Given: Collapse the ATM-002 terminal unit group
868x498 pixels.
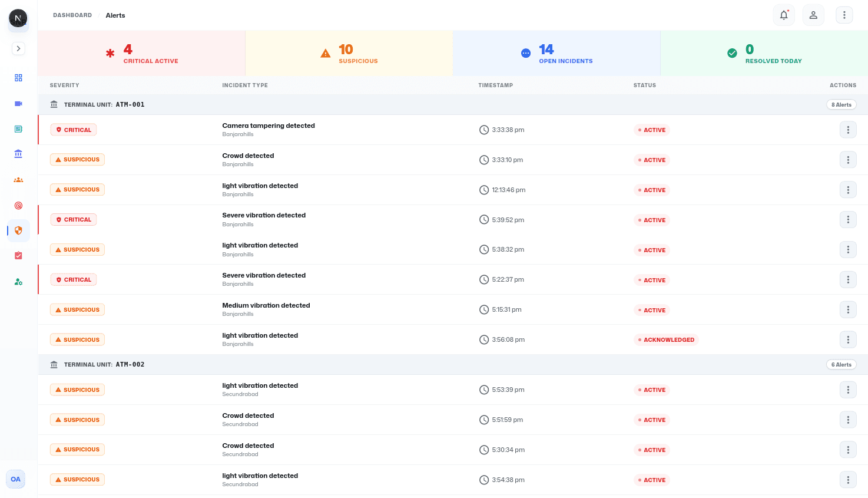Looking at the screenshot, I should (104, 365).
